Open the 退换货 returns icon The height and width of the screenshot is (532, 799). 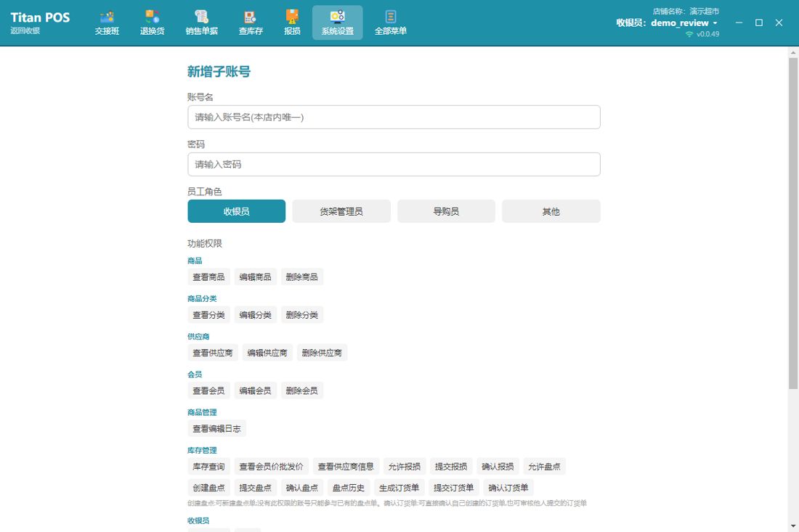coord(153,23)
